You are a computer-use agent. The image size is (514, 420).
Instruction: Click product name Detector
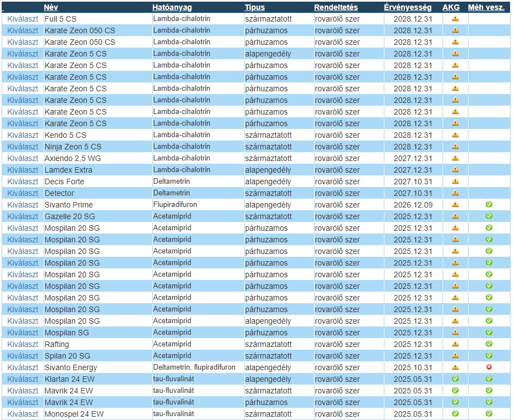pos(59,193)
